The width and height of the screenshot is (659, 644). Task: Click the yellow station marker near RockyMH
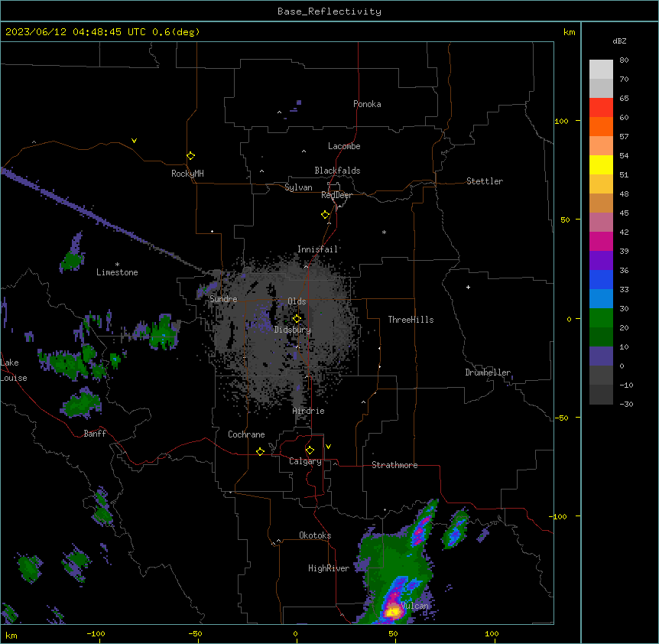(190, 156)
